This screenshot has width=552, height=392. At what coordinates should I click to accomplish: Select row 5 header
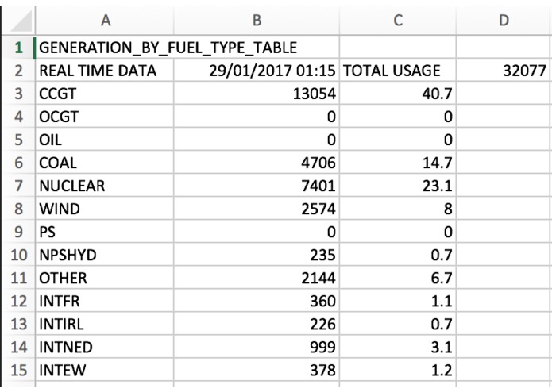(18, 140)
